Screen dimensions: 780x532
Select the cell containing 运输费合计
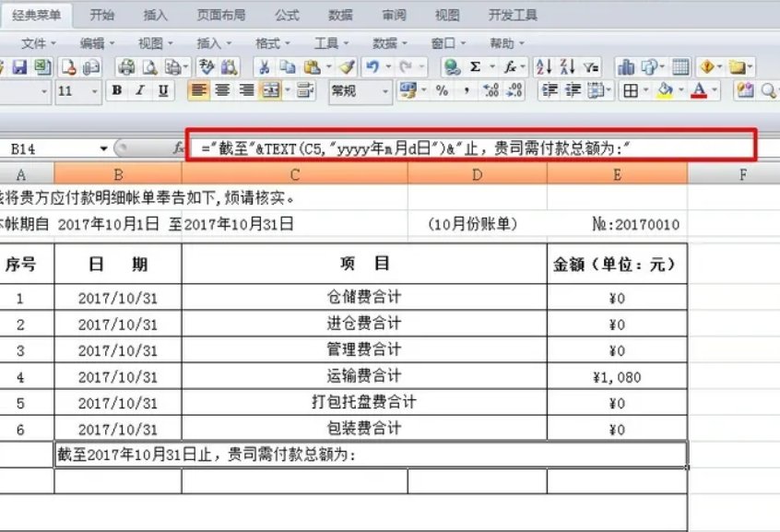[x=364, y=376]
